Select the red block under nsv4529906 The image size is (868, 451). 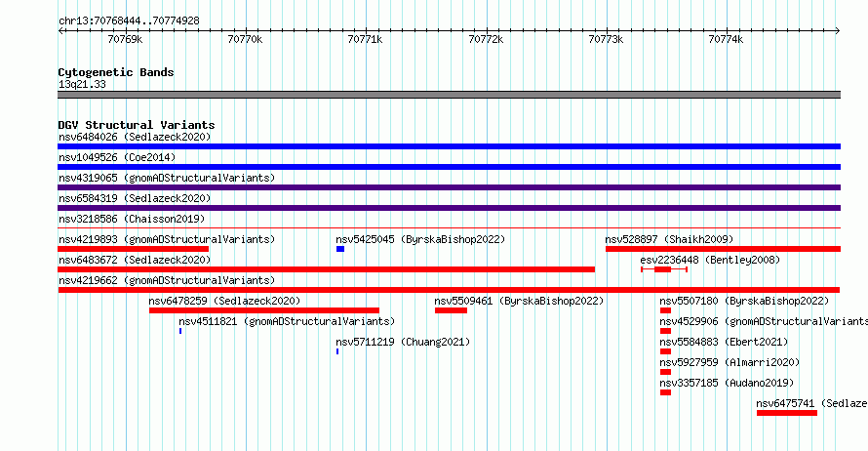665,331
